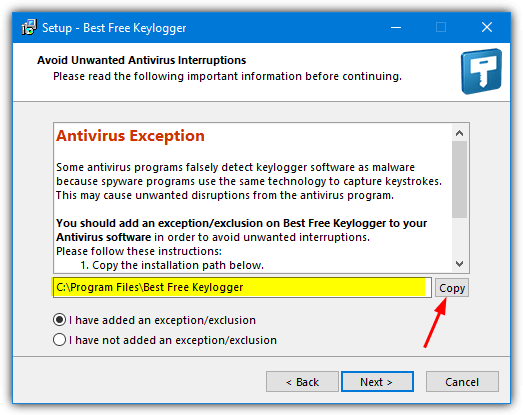
Task: Click the "Setup - Best Free Keylogger" title text
Action: (x=114, y=28)
